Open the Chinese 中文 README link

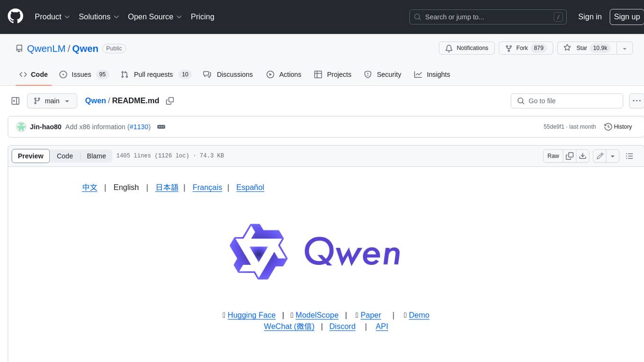tap(89, 188)
